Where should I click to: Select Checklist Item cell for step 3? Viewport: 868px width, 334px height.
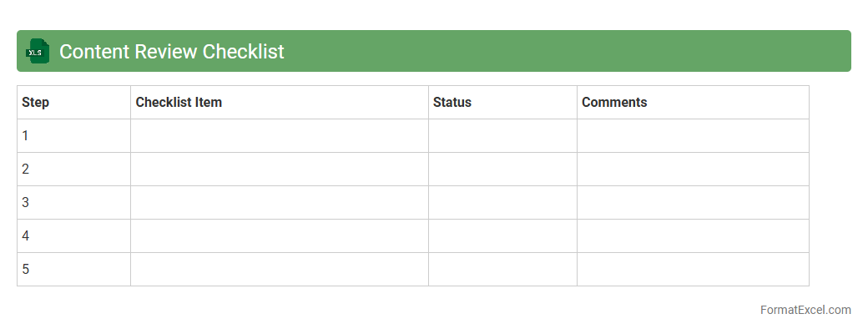click(280, 202)
